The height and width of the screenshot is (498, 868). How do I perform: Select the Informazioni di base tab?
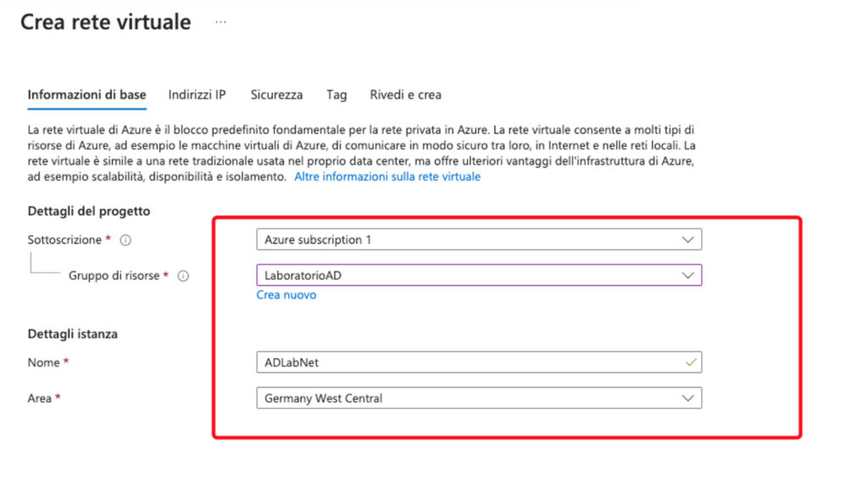click(x=86, y=95)
